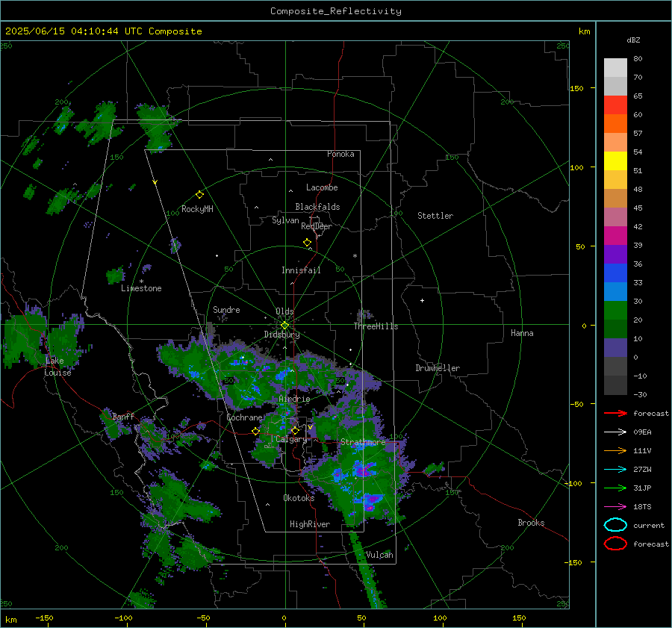Click the '09EA' legend label

(x=642, y=432)
